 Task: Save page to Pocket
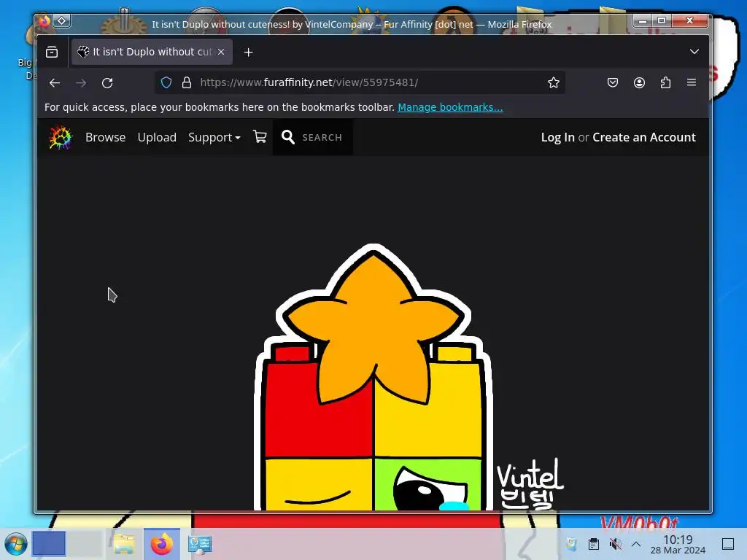(613, 83)
